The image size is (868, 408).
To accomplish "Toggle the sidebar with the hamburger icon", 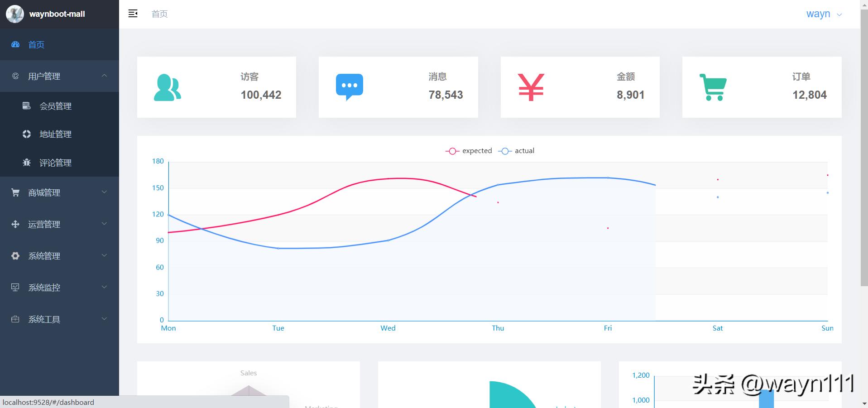I will click(133, 14).
